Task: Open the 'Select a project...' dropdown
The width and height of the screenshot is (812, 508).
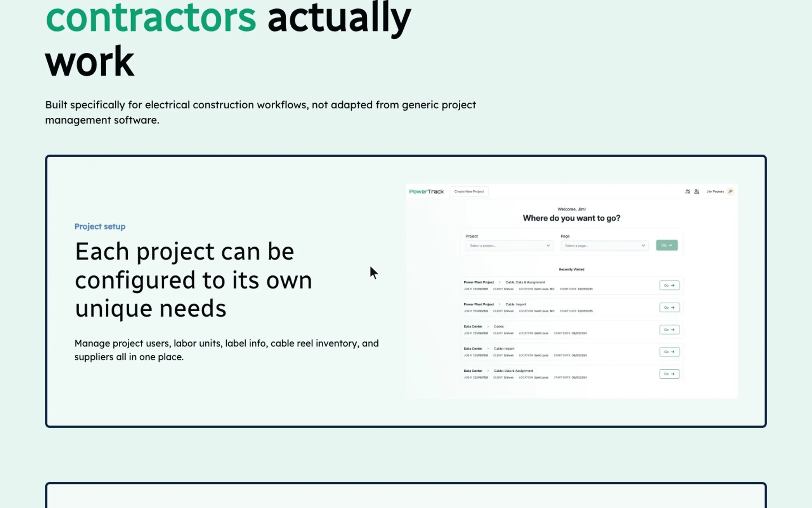Action: click(509, 245)
